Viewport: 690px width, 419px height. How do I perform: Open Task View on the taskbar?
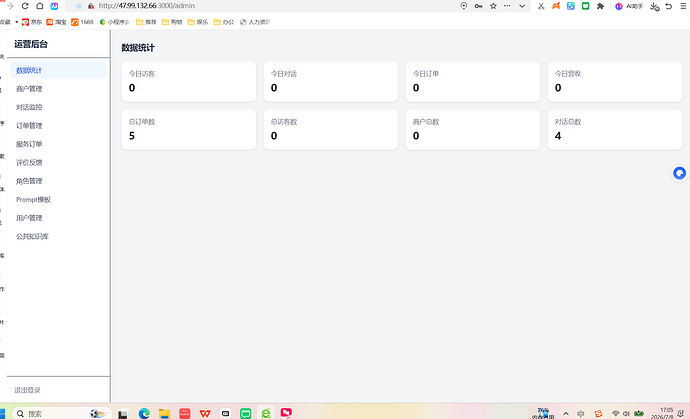[x=123, y=414]
